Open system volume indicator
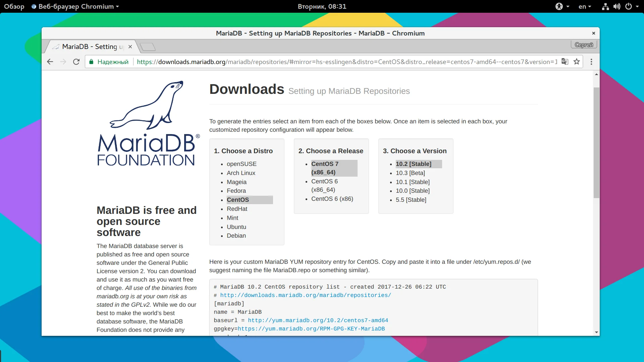644x362 pixels. [x=617, y=6]
